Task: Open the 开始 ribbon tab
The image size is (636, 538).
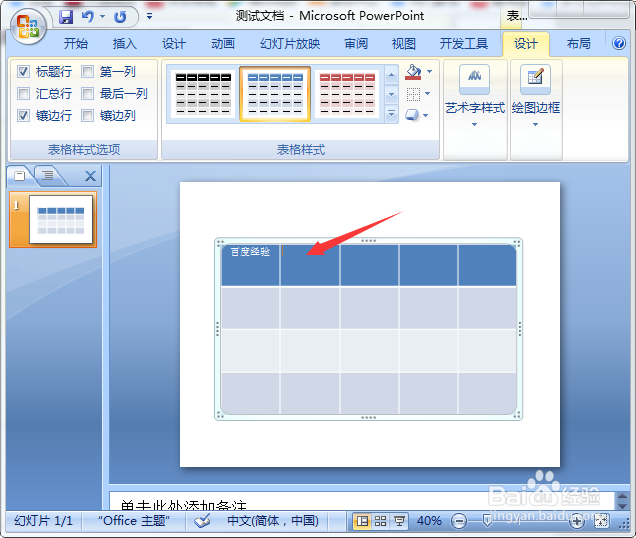Action: tap(76, 43)
